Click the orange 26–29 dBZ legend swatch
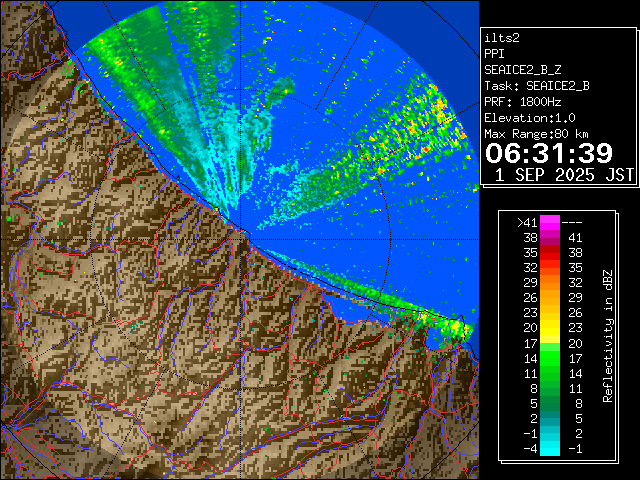Screen dimensions: 640x480 pyautogui.click(x=550, y=297)
